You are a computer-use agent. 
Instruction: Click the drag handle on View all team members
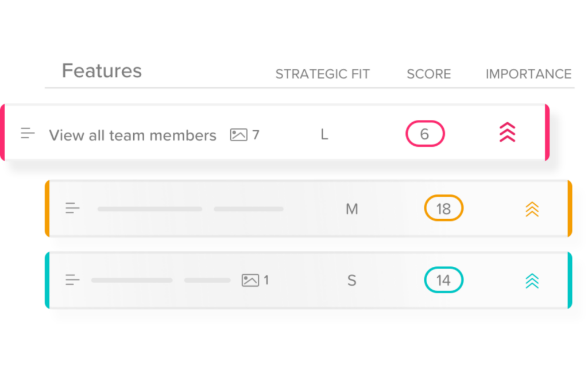28,134
